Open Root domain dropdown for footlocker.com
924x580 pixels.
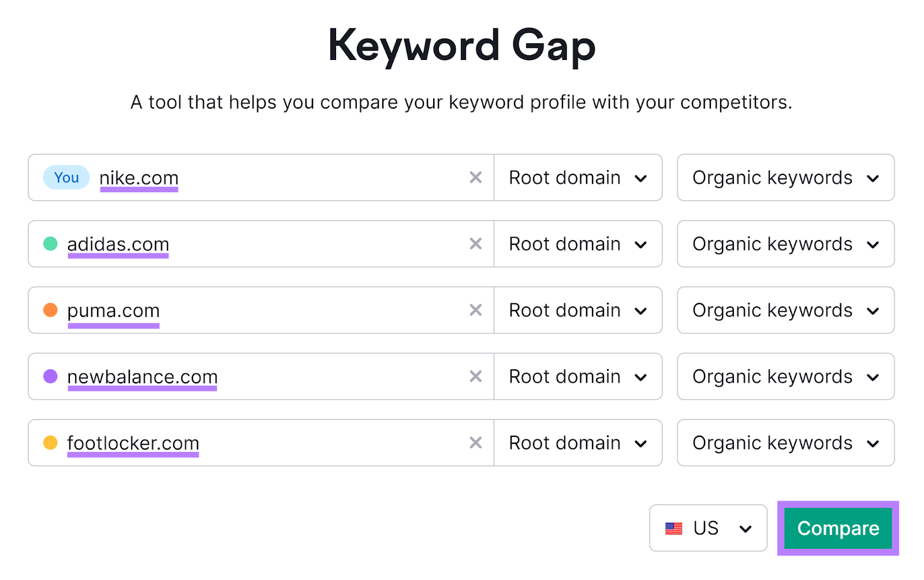577,443
